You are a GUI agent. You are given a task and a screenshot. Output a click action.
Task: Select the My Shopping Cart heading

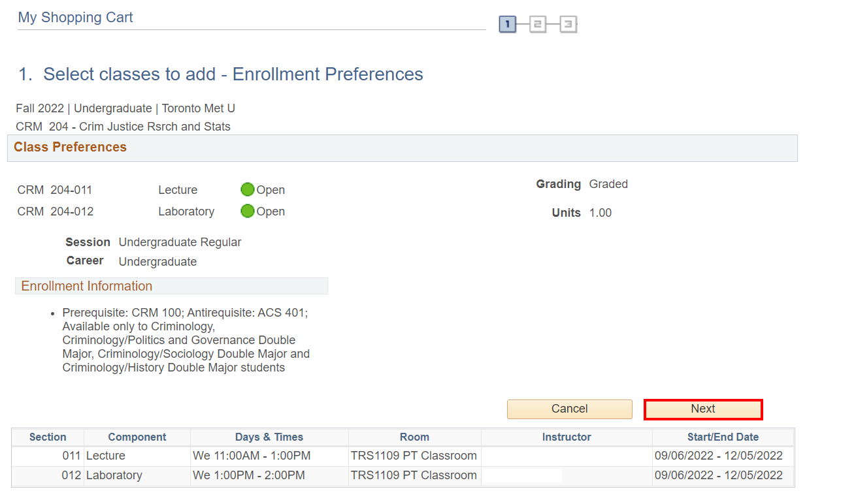coord(75,18)
